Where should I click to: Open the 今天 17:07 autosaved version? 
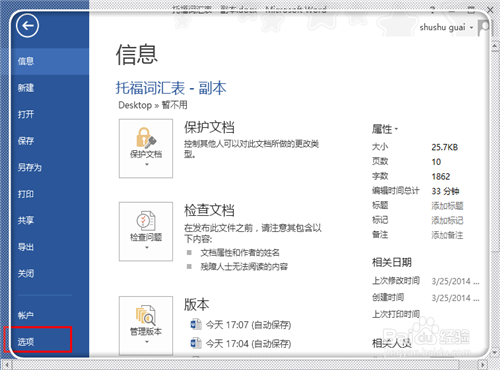tap(248, 324)
